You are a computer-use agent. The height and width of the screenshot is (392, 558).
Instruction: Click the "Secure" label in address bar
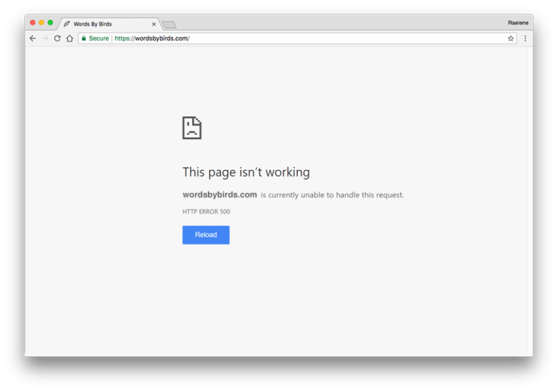(x=99, y=38)
